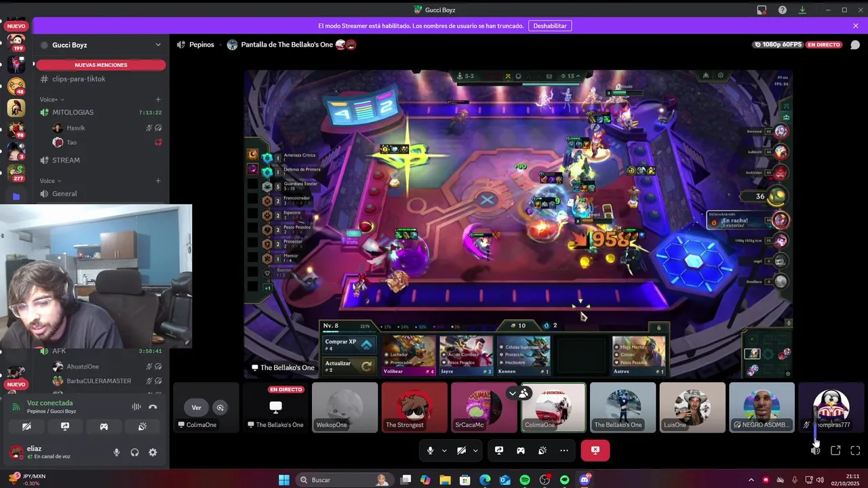Select the LuisOne participant tile

click(x=692, y=407)
